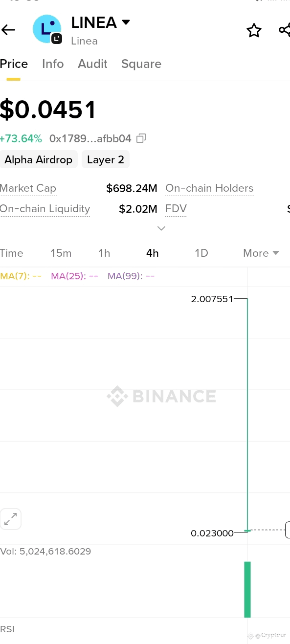This screenshot has height=644, width=290.
Task: Select the 1h chart interval
Action: click(104, 253)
